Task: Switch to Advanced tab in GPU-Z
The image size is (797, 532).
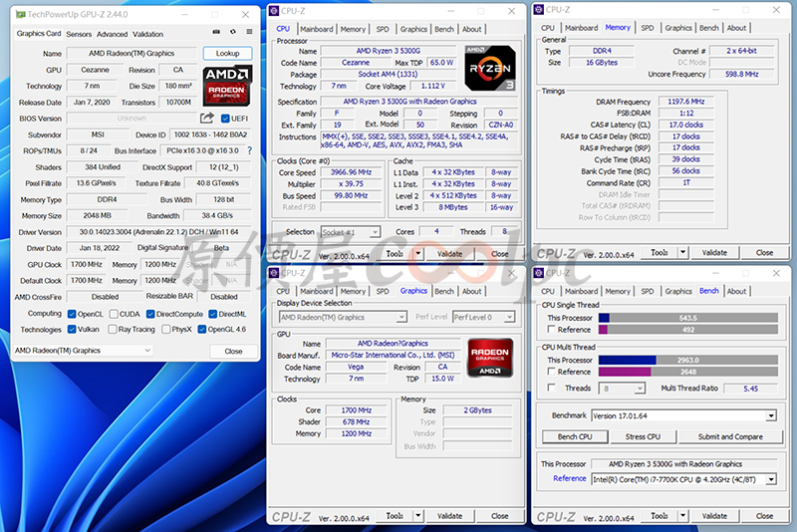Action: [113, 34]
